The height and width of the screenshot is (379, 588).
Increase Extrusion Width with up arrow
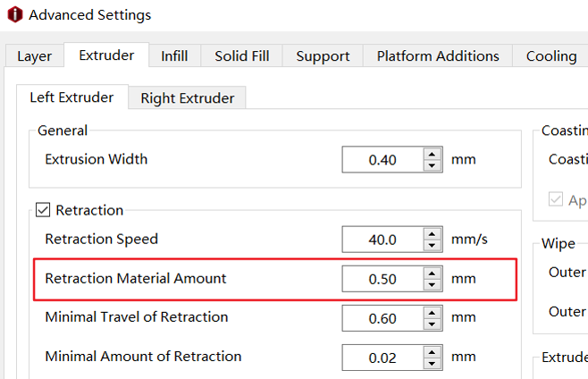pos(433,154)
